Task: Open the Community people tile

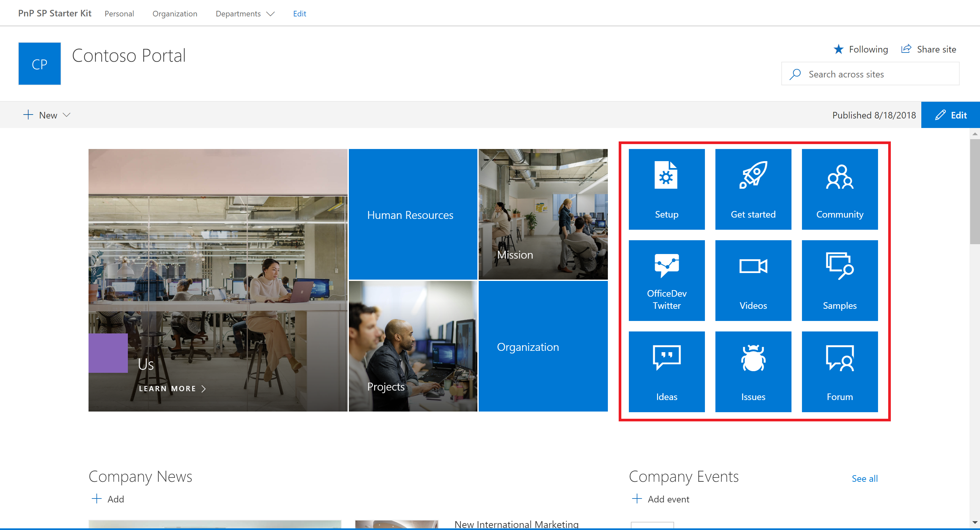Action: point(840,189)
